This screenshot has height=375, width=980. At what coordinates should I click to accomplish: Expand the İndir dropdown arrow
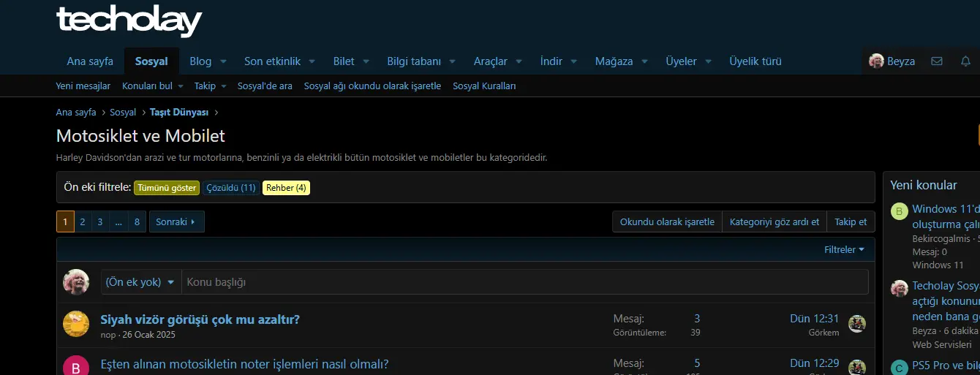574,61
